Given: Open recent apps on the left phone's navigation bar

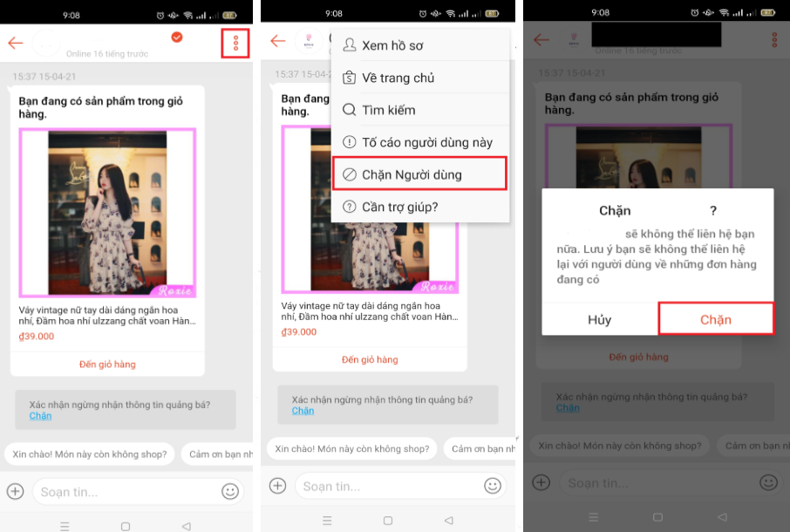Looking at the screenshot, I should coord(64,526).
